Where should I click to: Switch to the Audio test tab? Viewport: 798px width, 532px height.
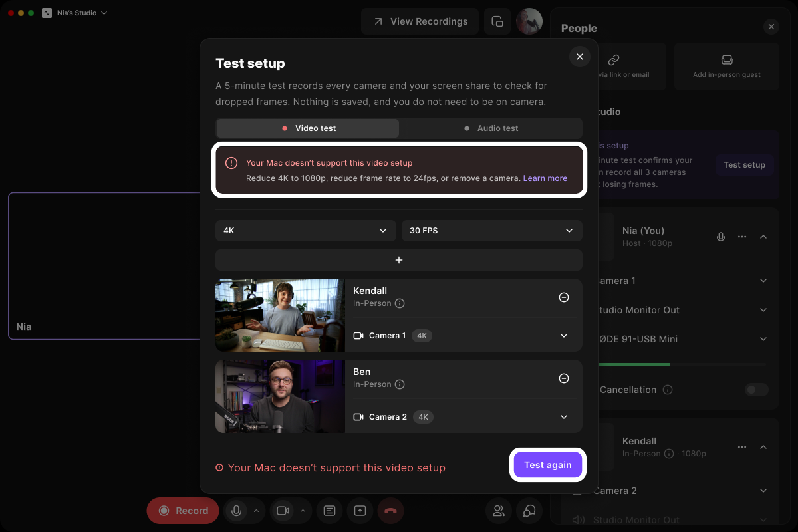coord(491,128)
